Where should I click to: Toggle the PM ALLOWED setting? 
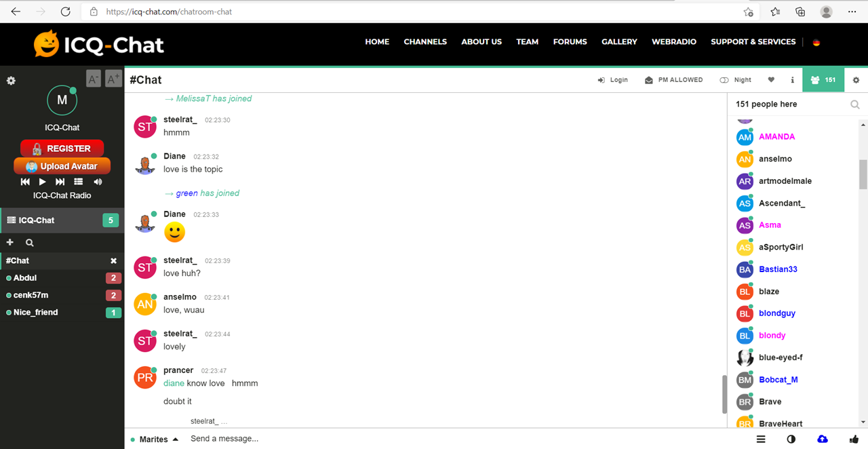[x=673, y=80]
